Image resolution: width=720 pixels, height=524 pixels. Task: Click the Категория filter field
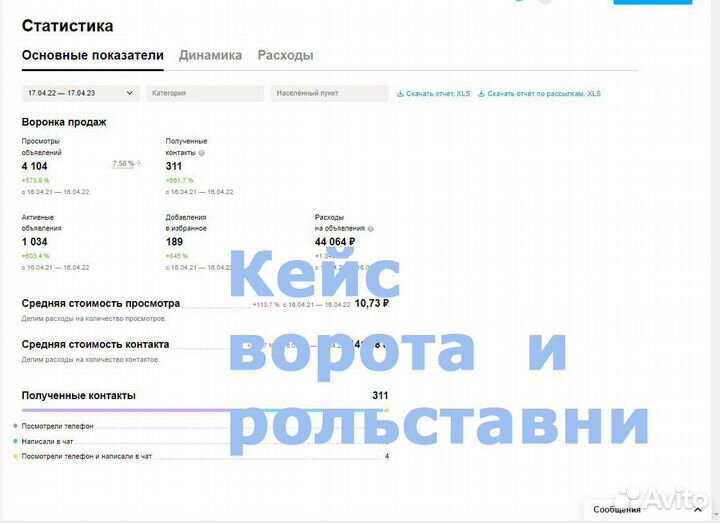205,93
